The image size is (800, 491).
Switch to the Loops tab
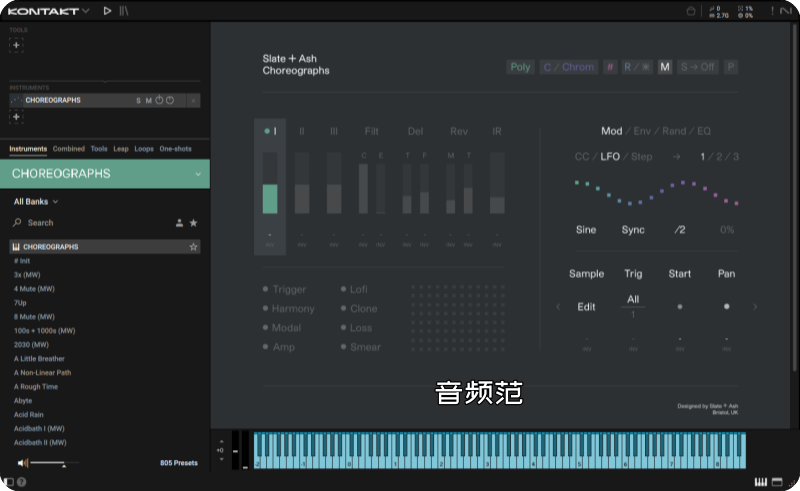144,149
